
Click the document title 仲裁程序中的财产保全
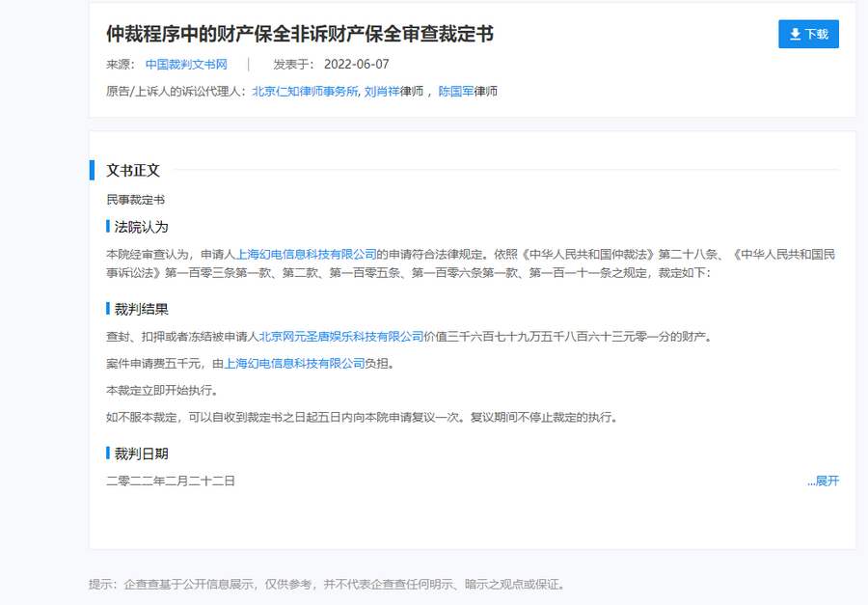[299, 34]
